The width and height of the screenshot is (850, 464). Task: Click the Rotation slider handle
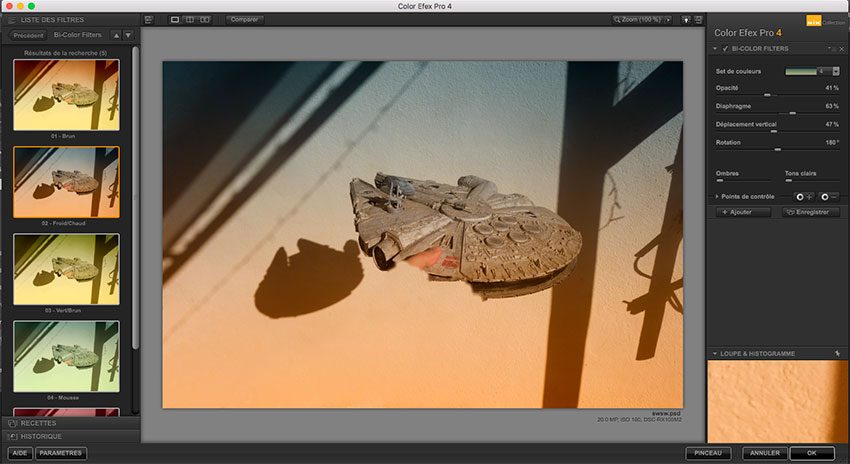tap(778, 149)
